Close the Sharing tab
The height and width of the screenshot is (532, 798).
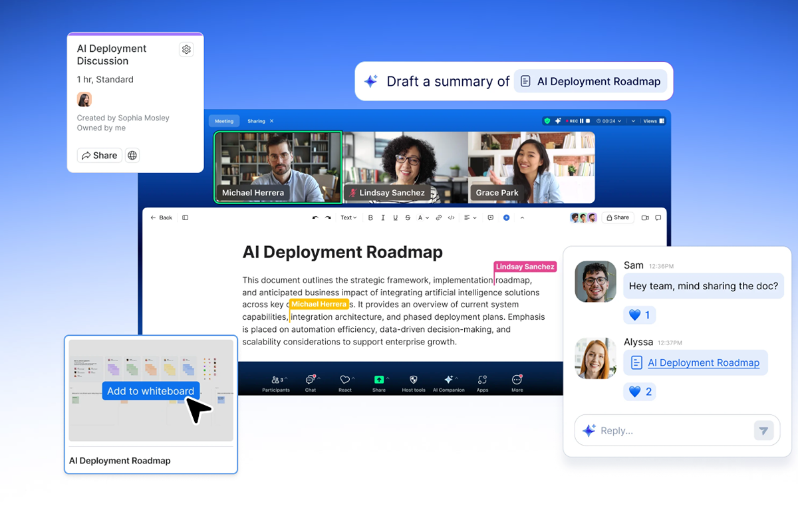(x=271, y=121)
